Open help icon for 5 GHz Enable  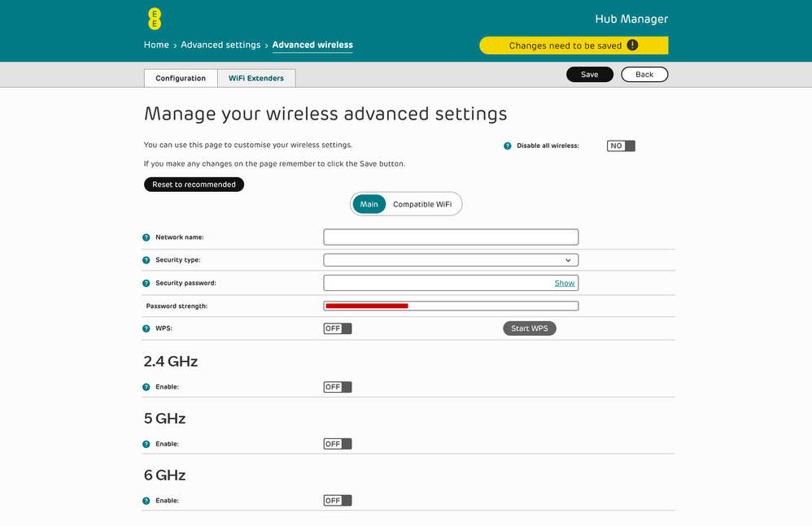click(x=146, y=444)
